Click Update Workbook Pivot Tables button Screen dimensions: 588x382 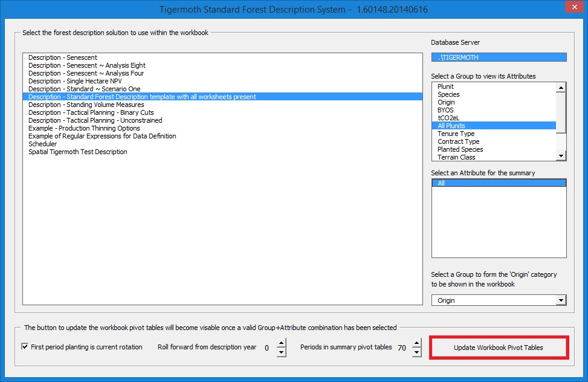[499, 348]
